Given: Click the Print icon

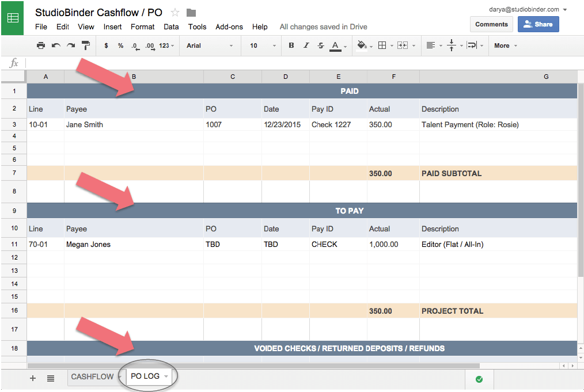Looking at the screenshot, I should [41, 45].
